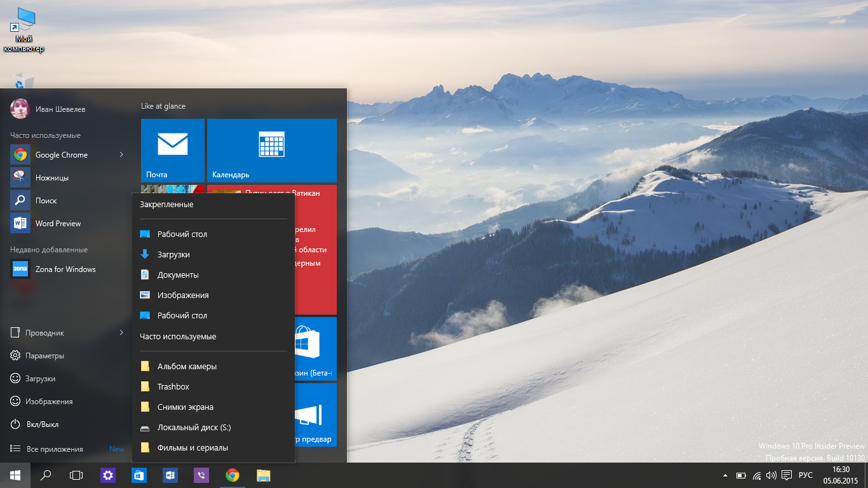Click Все приложения to list all apps
Image resolution: width=868 pixels, height=488 pixels.
[x=55, y=449]
